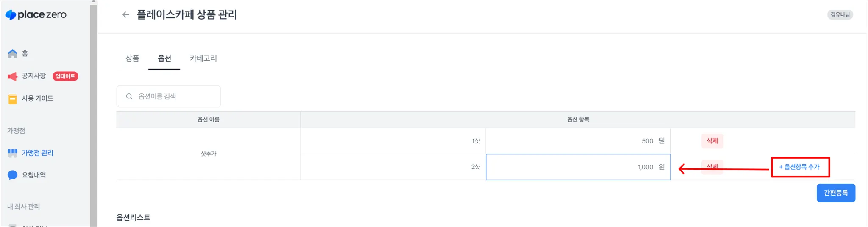Viewport: 868px width, 227px height.
Task: Click + 옵션항목 추가
Action: (x=800, y=167)
